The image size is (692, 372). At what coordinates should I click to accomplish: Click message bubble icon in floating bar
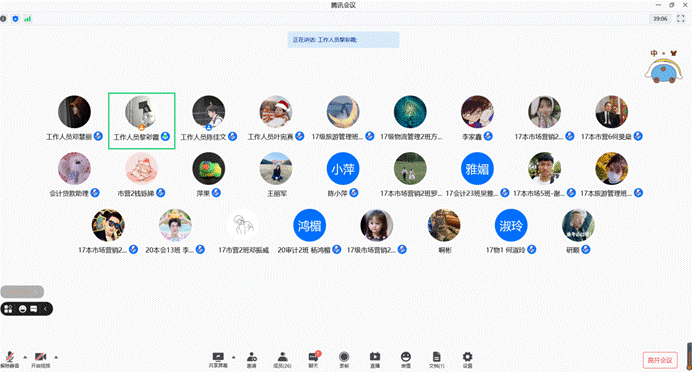[34, 309]
